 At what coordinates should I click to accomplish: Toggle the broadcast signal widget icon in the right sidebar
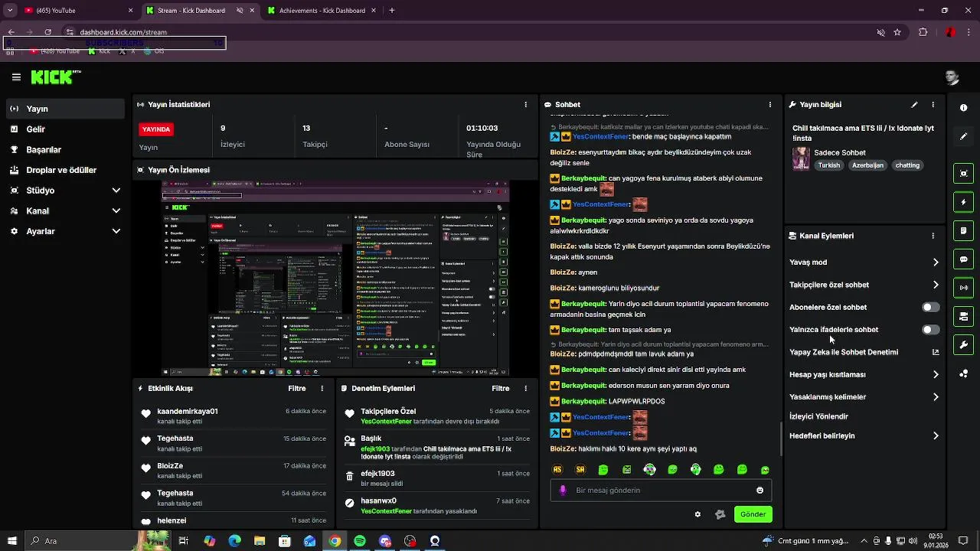pyautogui.click(x=963, y=288)
